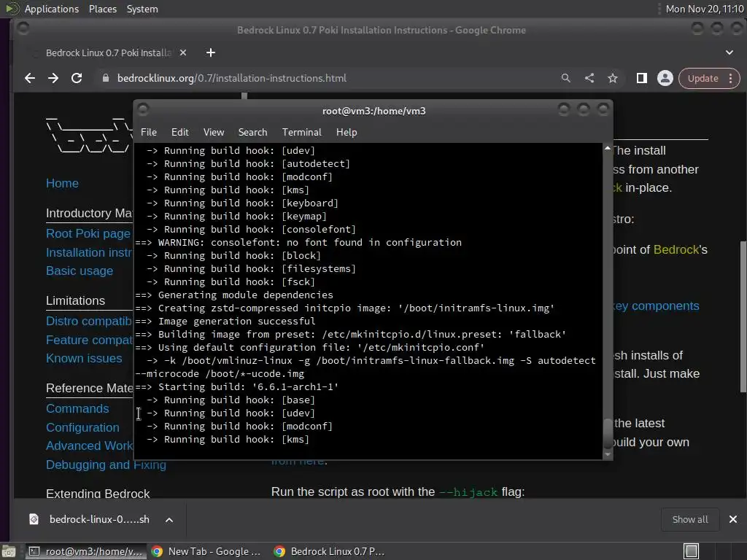
Task: Open terminal Help menu
Action: (347, 133)
